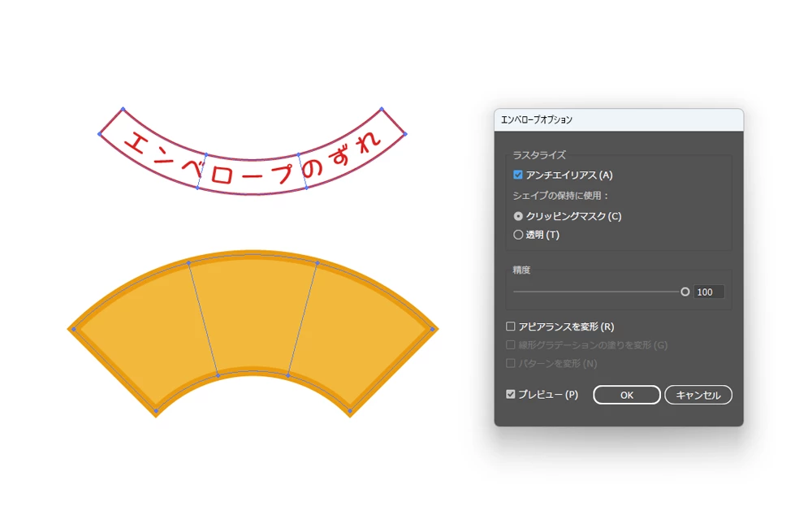Click the シェイプの保持に使用： label
The height and width of the screenshot is (506, 812).
tap(561, 196)
